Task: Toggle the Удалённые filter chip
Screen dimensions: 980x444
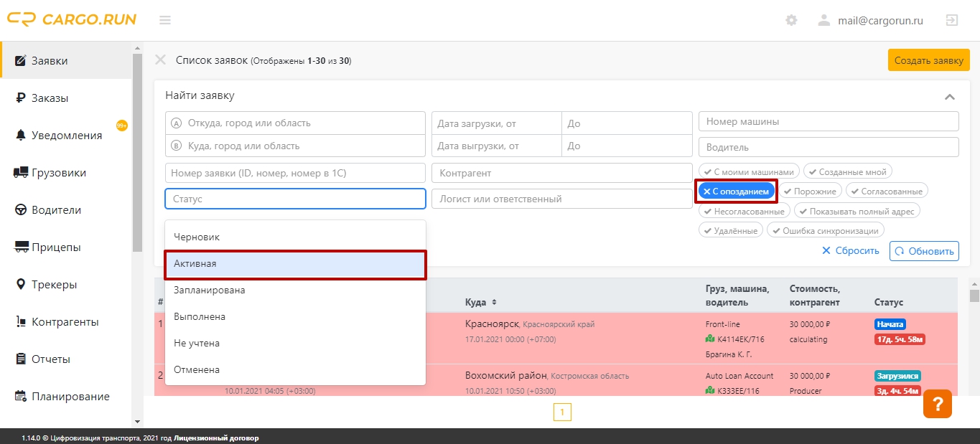Action: (731, 231)
